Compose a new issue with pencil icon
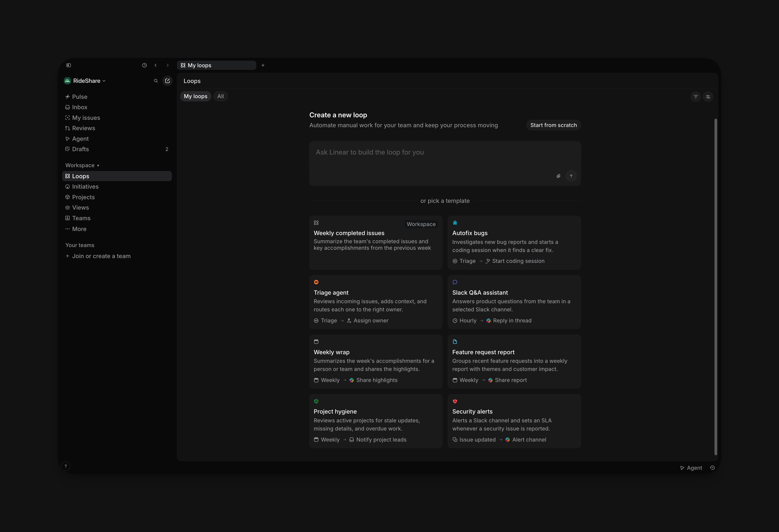779x532 pixels. click(x=168, y=81)
